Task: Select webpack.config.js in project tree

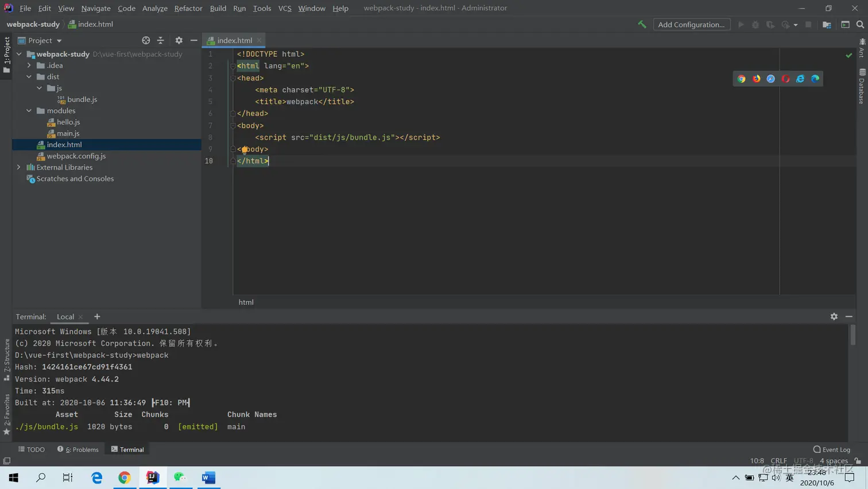Action: pos(76,156)
